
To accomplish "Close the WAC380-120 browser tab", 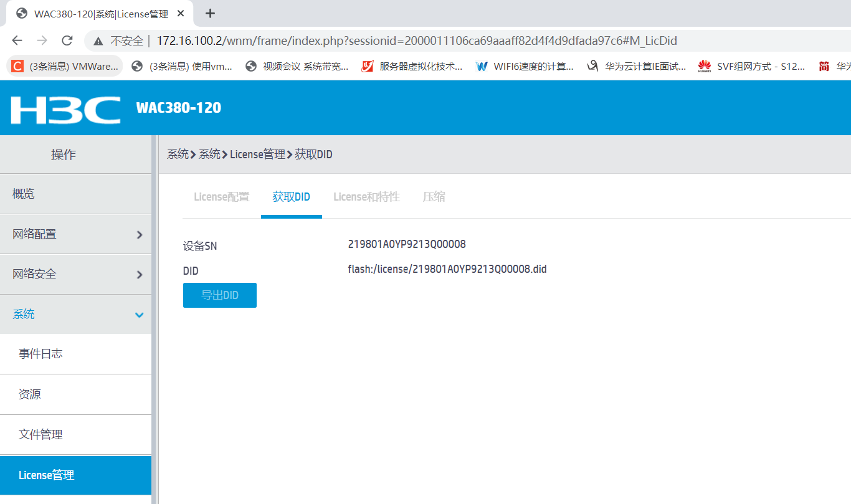I will coord(181,14).
